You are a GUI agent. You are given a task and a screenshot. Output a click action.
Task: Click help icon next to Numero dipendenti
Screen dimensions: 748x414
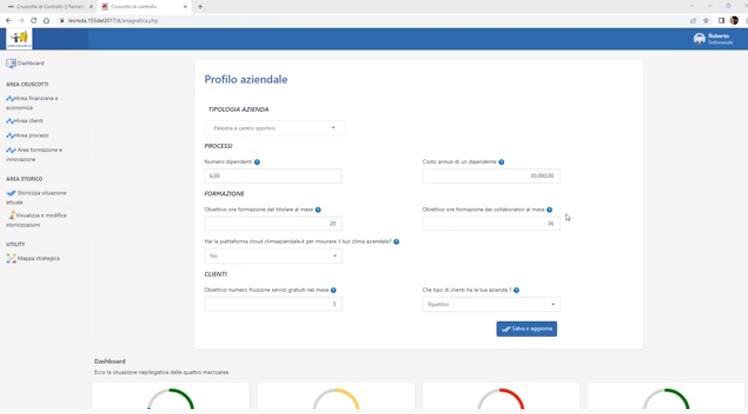tap(257, 162)
